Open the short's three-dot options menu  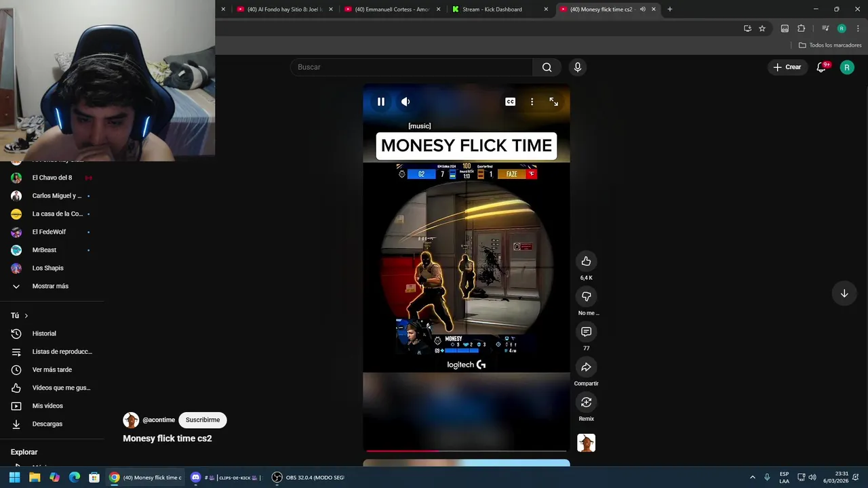click(x=532, y=102)
